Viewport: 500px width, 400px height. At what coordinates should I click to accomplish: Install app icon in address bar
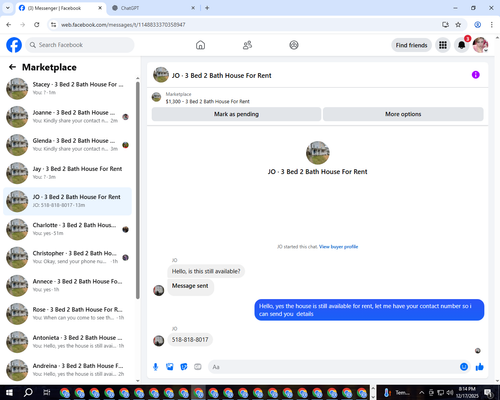(x=445, y=25)
